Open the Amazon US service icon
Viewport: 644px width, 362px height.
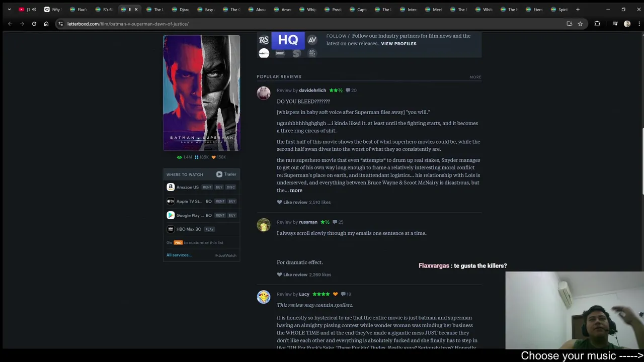tap(171, 187)
